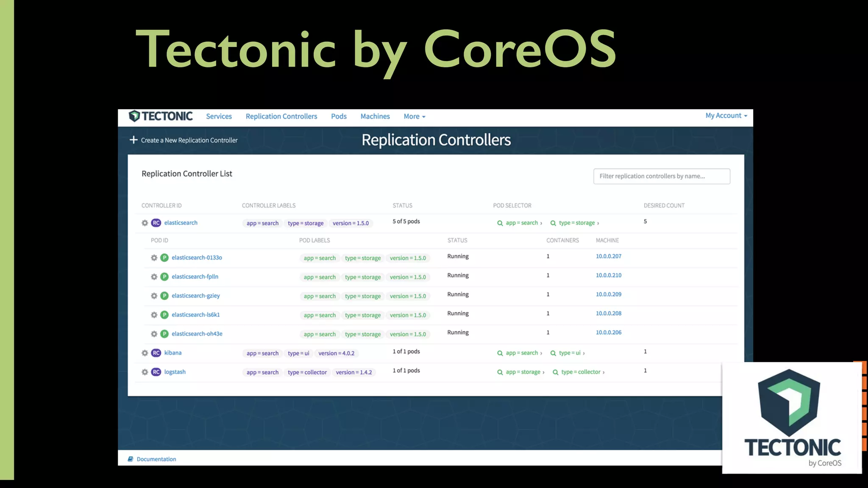Click version=1.5.0 label of pod elasticsearch-oh43e
The width and height of the screenshot is (868, 488).
click(408, 334)
